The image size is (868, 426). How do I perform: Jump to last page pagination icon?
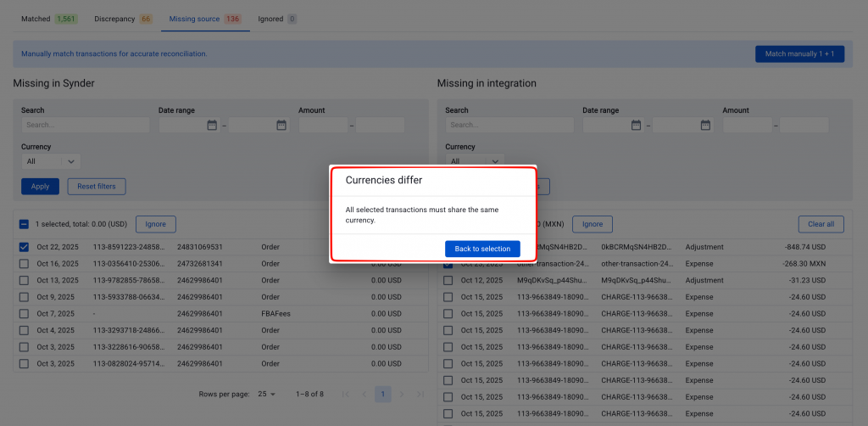tap(420, 395)
